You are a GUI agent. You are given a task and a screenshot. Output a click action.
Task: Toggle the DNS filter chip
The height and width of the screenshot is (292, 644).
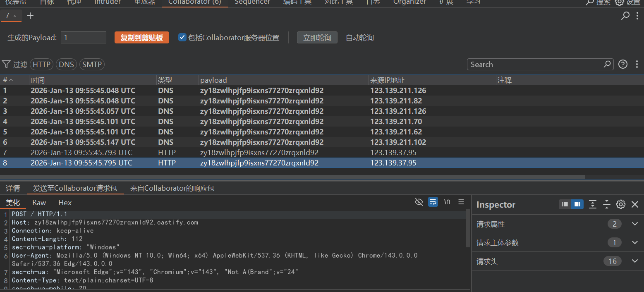[x=66, y=64]
